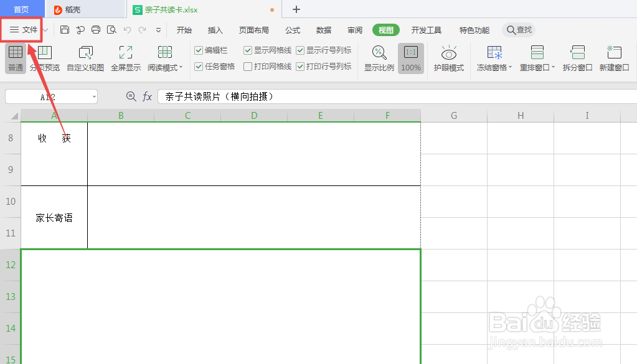Screen dimensions: 637x364
Task: Click the 查找 search box
Action: (x=519, y=30)
